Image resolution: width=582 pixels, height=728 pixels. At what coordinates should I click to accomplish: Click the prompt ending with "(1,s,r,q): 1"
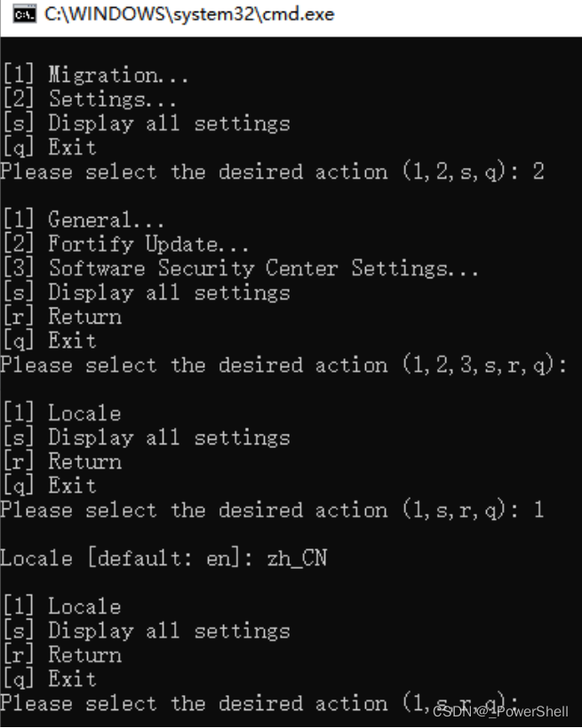click(271, 510)
